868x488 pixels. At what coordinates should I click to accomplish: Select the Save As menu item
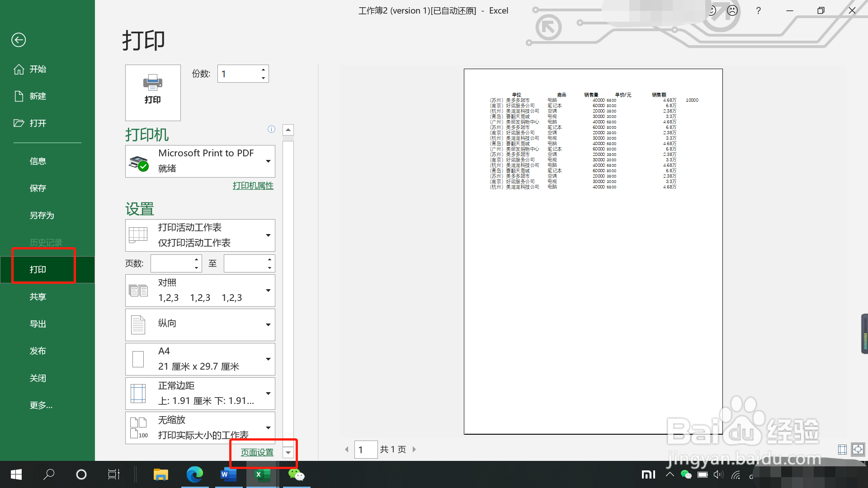tap(42, 215)
